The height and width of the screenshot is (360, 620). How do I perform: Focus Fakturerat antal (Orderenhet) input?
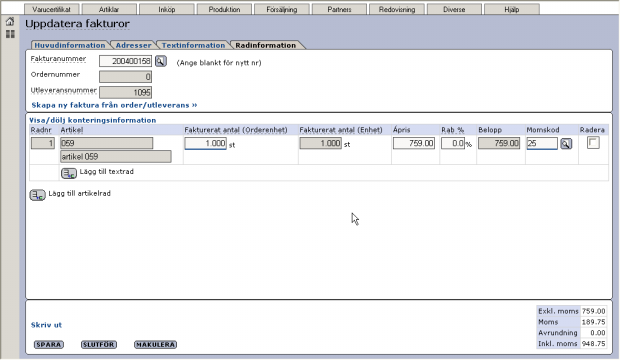pyautogui.click(x=206, y=143)
